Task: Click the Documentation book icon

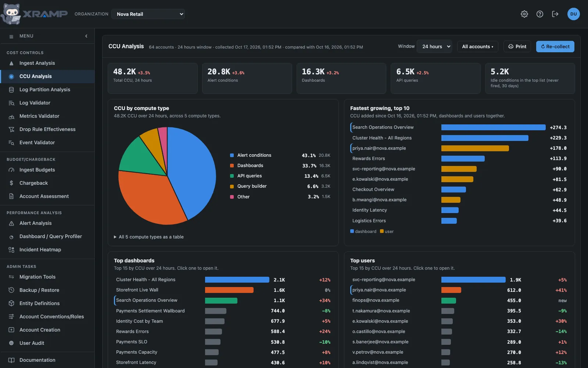Action: tap(11, 360)
